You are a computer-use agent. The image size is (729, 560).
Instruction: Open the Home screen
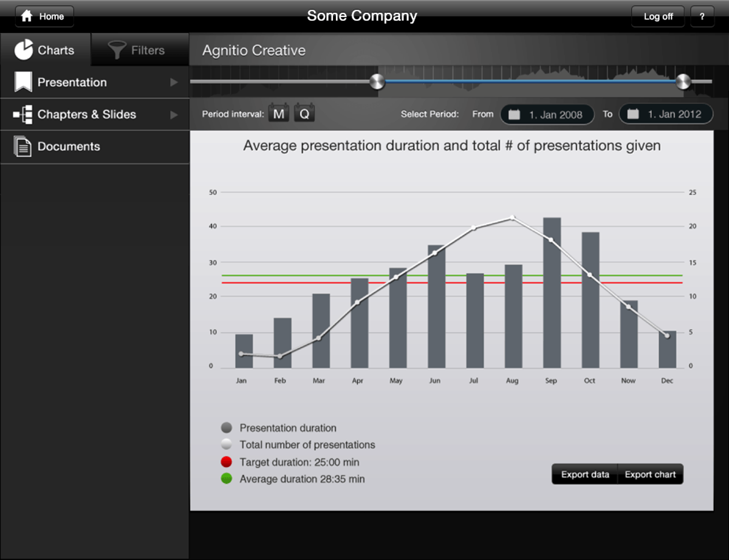point(43,16)
